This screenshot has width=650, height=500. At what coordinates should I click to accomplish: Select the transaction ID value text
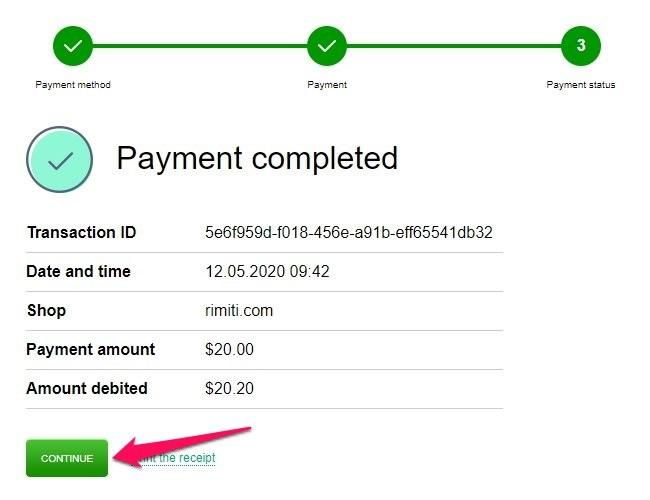tap(349, 233)
